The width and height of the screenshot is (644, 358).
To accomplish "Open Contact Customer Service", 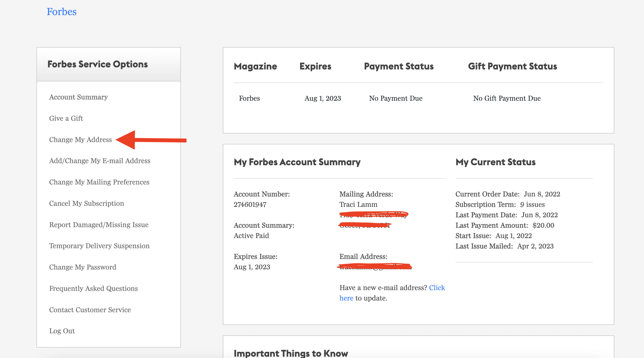I will tap(90, 310).
